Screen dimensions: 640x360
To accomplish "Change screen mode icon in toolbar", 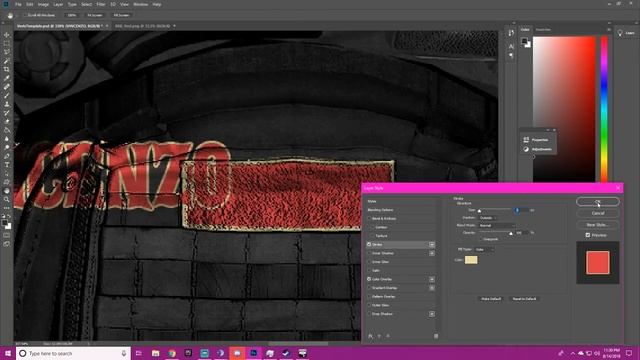I will [7, 244].
